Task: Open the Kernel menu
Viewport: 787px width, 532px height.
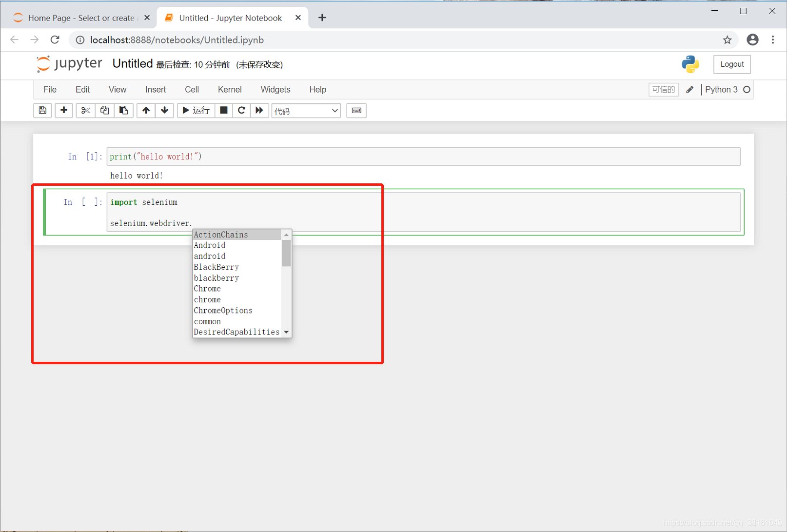Action: pyautogui.click(x=230, y=89)
